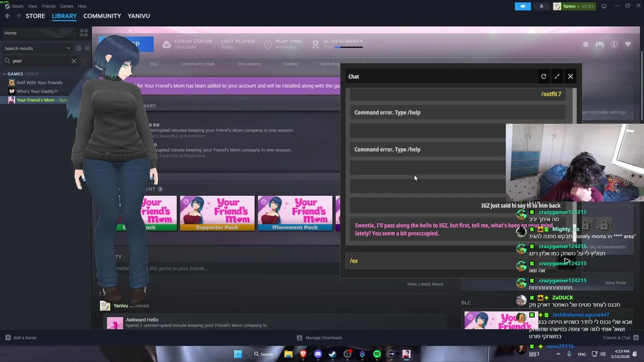Select Who's Your Daddy?! in library

coord(37,92)
